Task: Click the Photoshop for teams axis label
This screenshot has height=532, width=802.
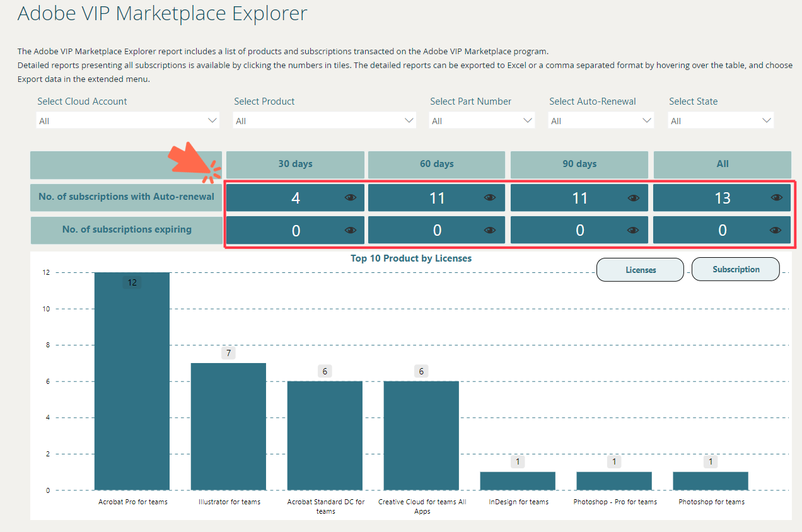Action: click(x=711, y=502)
